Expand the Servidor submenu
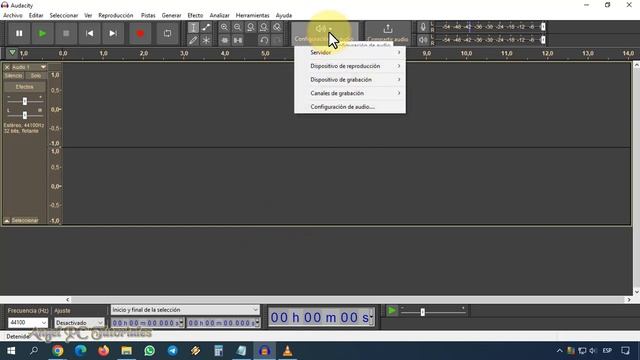Image resolution: width=640 pixels, height=360 pixels. (350, 52)
